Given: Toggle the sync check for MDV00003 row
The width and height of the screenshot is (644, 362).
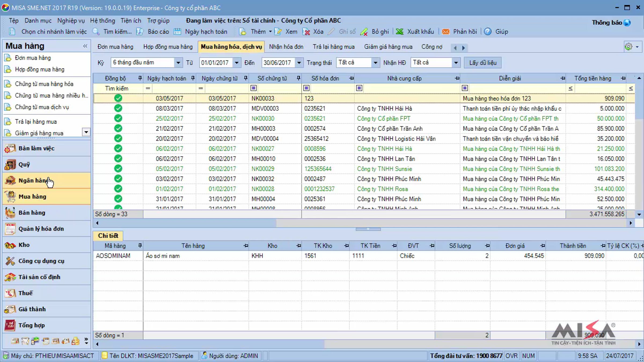Looking at the screenshot, I should coord(118,108).
